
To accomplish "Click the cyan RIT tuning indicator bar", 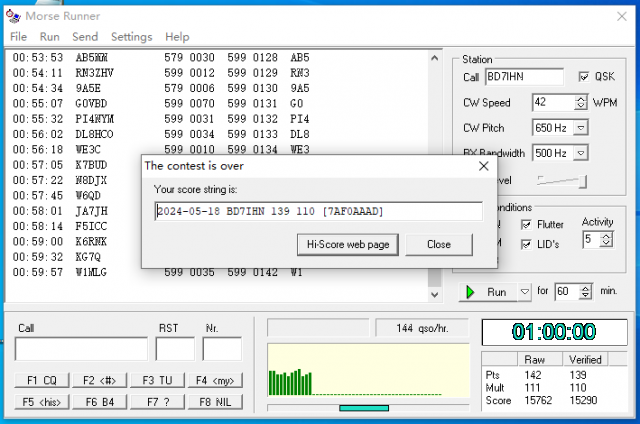I will [364, 408].
